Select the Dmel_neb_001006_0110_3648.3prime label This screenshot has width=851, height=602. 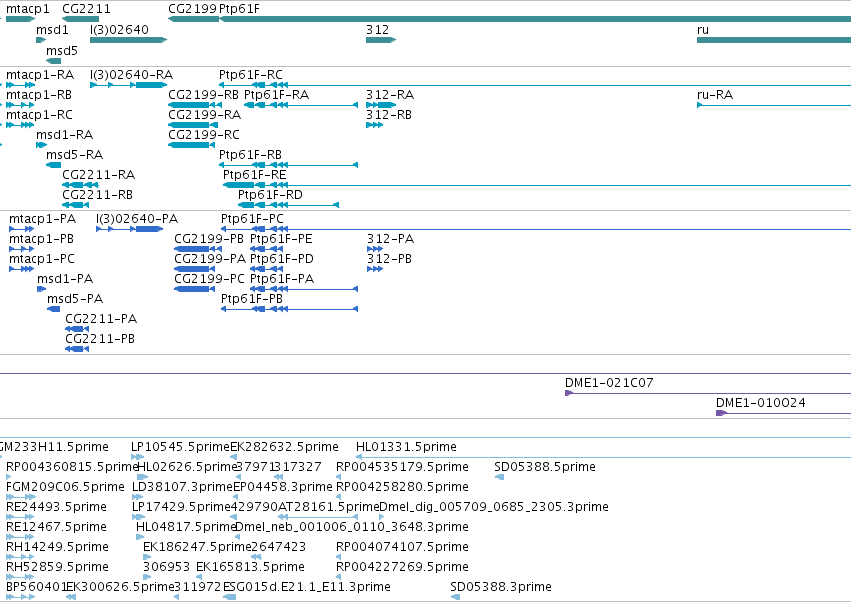[x=352, y=527]
